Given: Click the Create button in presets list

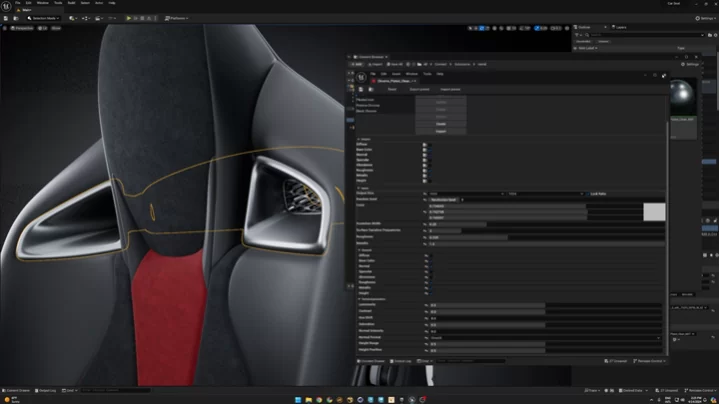Looking at the screenshot, I should tap(441, 124).
